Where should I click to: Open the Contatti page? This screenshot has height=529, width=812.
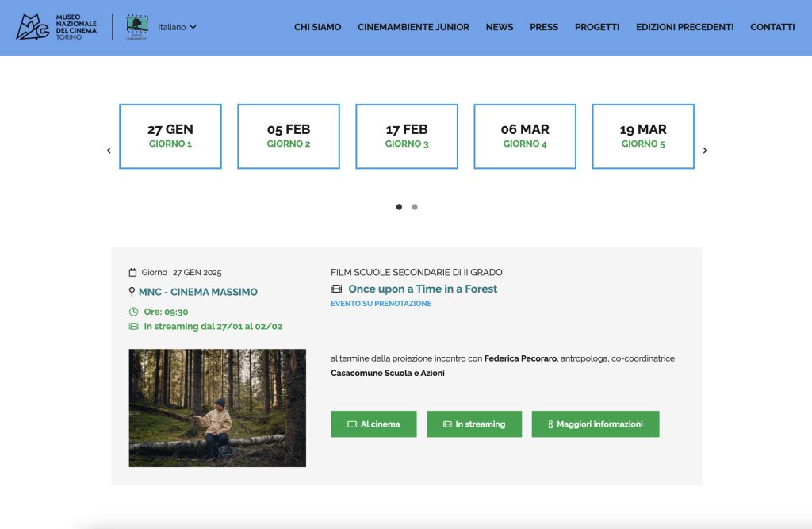[x=772, y=27]
